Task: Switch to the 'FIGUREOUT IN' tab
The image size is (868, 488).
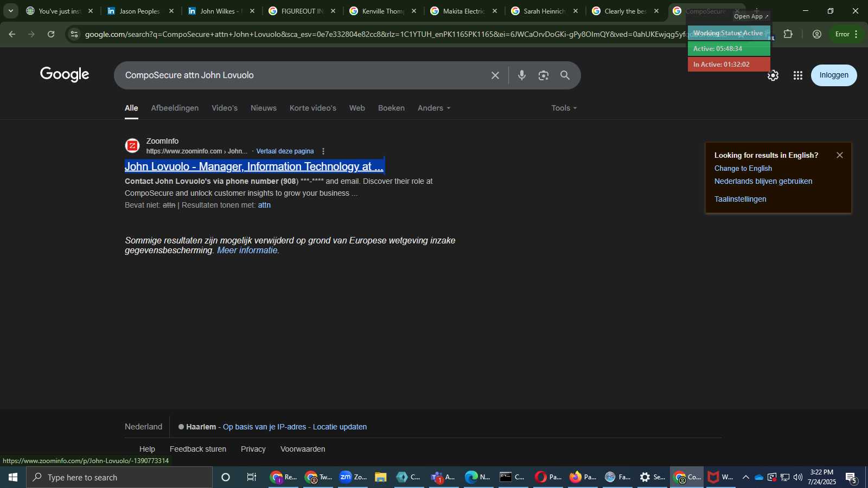Action: pos(302,11)
